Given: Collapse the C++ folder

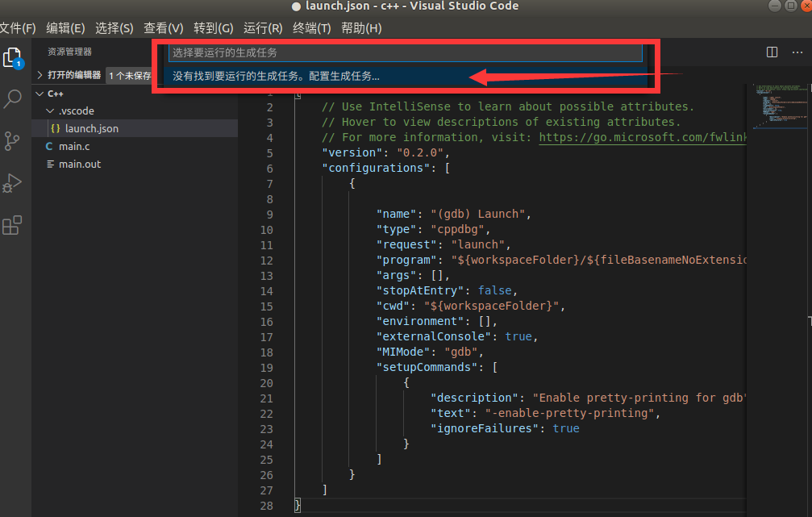Looking at the screenshot, I should [39, 93].
